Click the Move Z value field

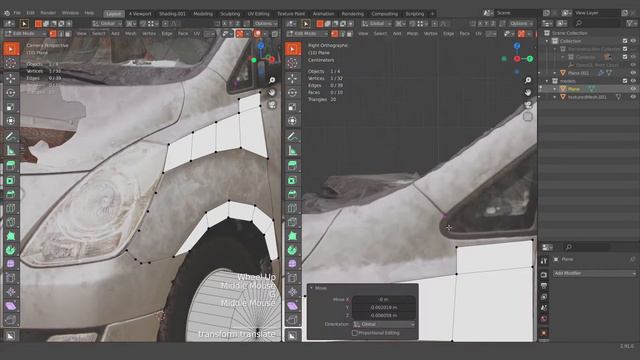click(384, 316)
